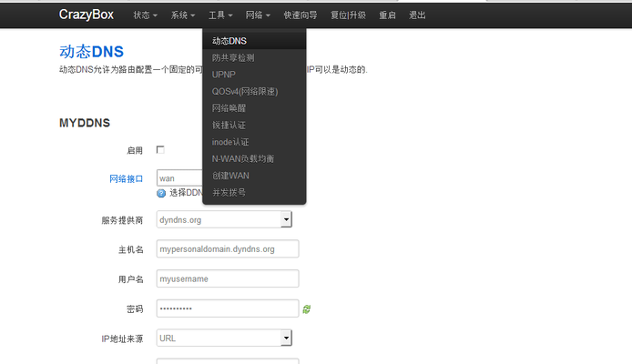The image size is (632, 364).
Task: Open the 系统 menu in navbar
Action: click(x=183, y=15)
